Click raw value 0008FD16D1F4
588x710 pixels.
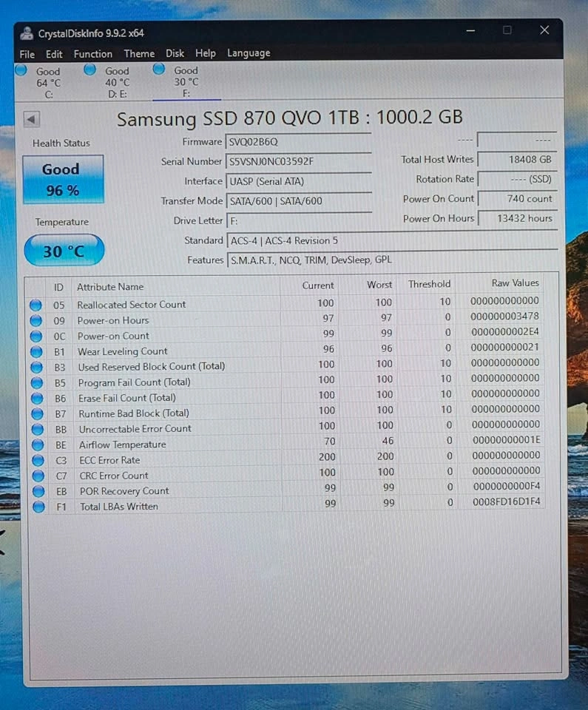[506, 501]
